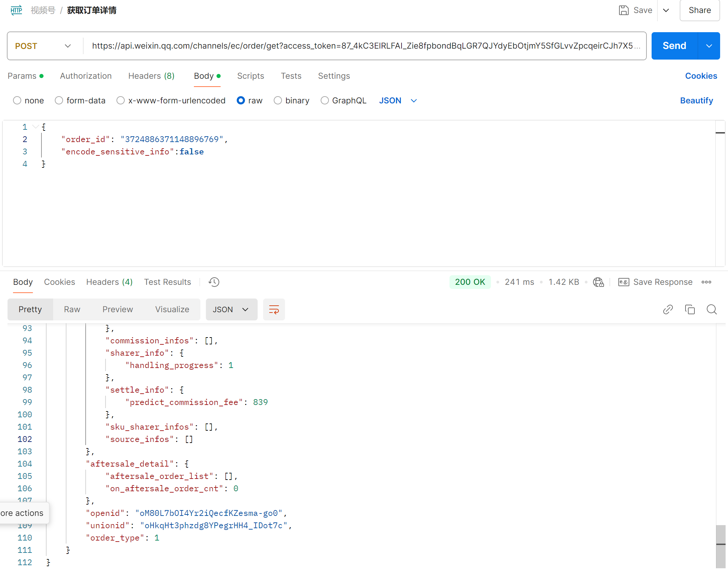
Task: Open response JSON format dropdown
Action: point(231,309)
